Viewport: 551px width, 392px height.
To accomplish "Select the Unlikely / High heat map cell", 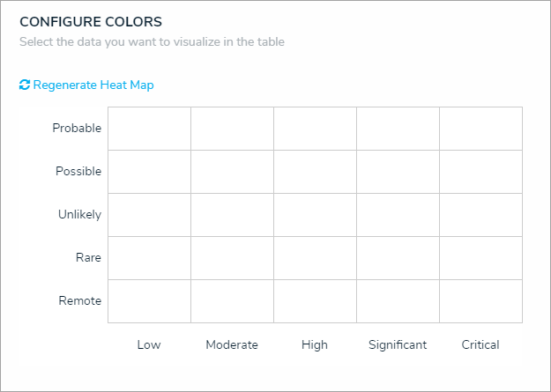I will point(315,215).
